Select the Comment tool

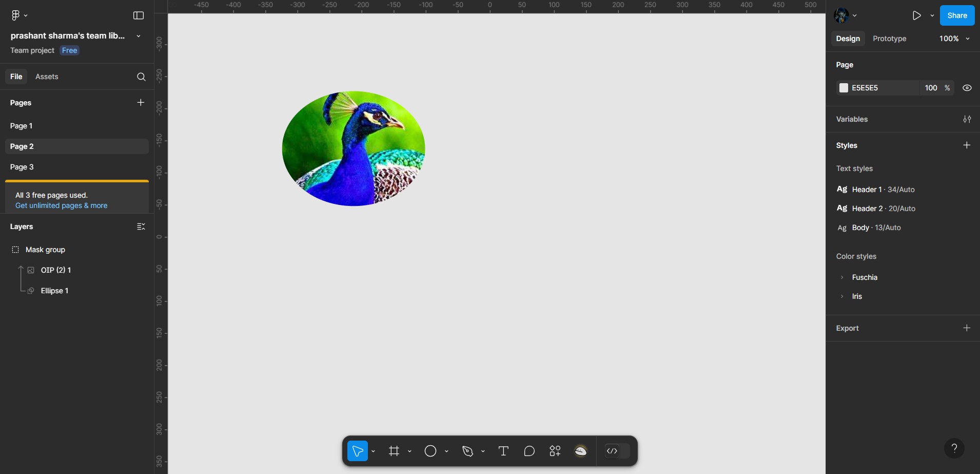[x=529, y=451]
